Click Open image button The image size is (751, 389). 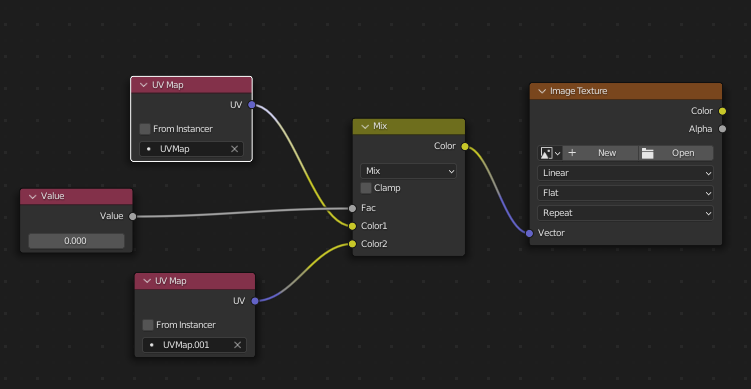point(676,153)
